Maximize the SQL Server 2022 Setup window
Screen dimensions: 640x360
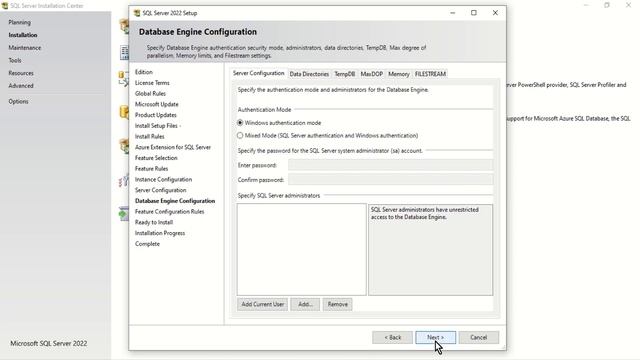click(474, 13)
